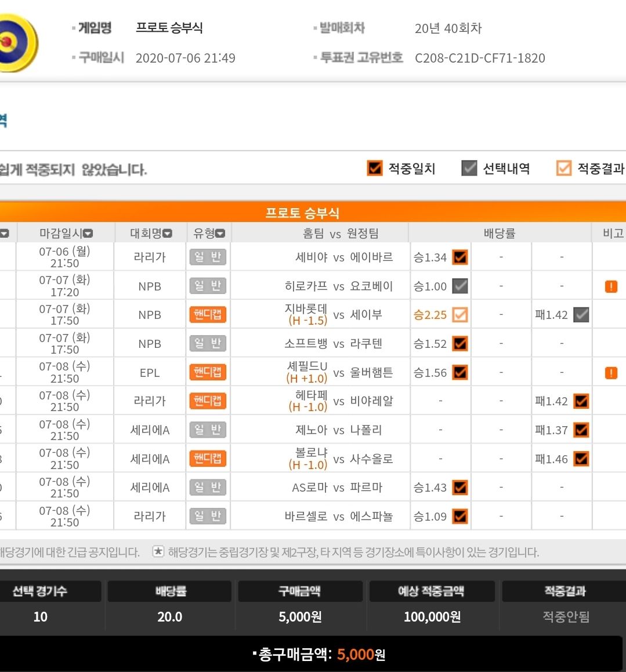The image size is (626, 672).
Task: Open the 유형 column filter dropdown
Action: point(220,234)
